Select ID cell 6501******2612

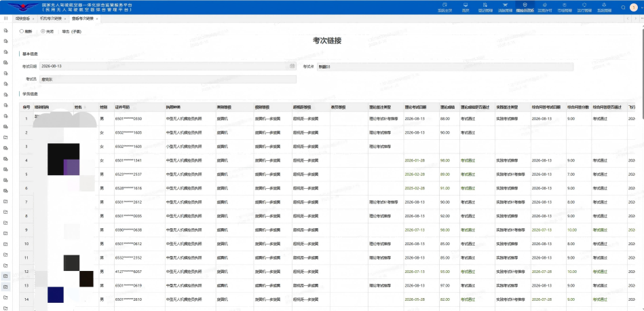pos(128,202)
